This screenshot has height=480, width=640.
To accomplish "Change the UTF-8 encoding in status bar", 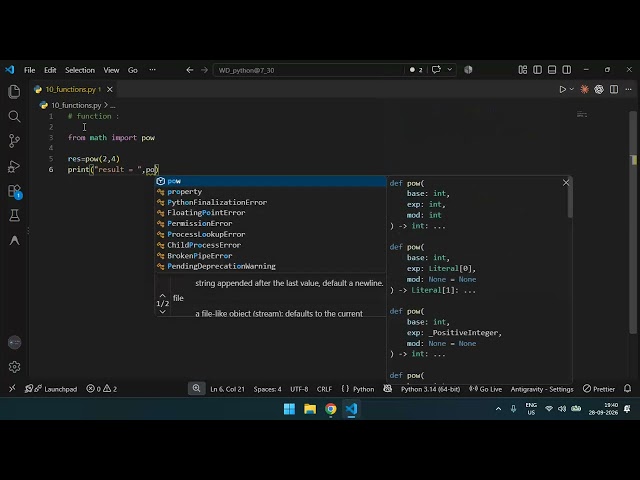I will (x=299, y=389).
